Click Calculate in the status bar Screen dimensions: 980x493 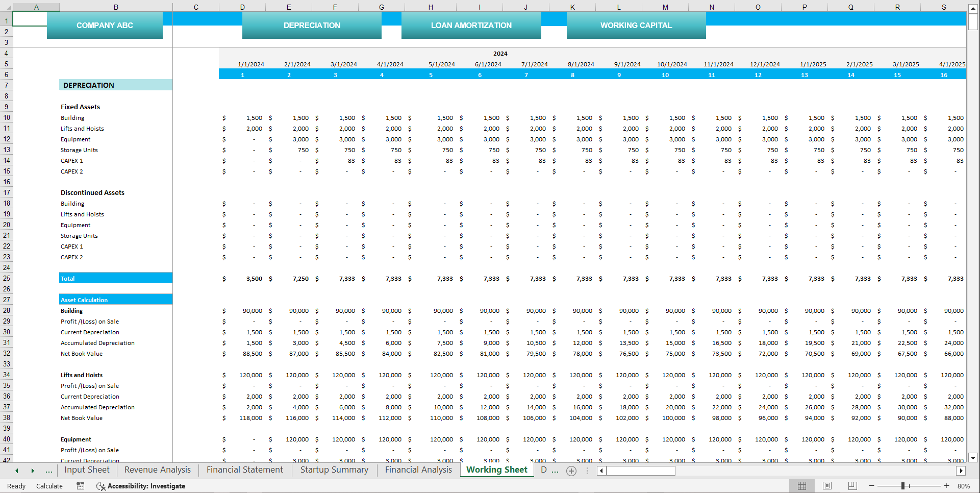point(49,486)
